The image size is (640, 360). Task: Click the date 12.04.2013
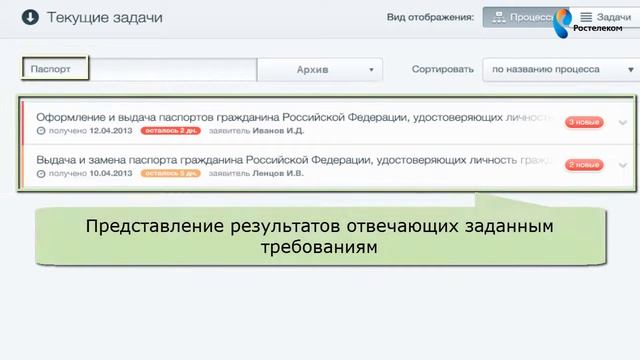111,131
